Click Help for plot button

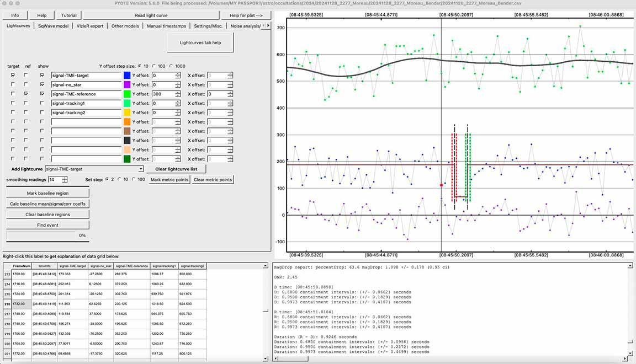coord(246,15)
